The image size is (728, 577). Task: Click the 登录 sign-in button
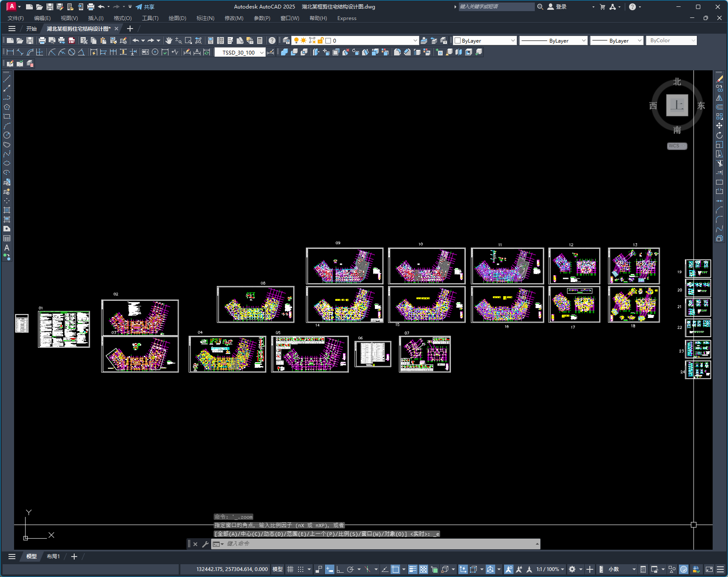[557, 7]
